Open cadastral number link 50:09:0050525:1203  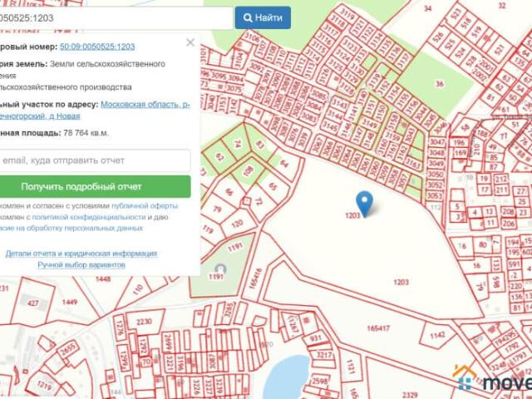(97, 47)
